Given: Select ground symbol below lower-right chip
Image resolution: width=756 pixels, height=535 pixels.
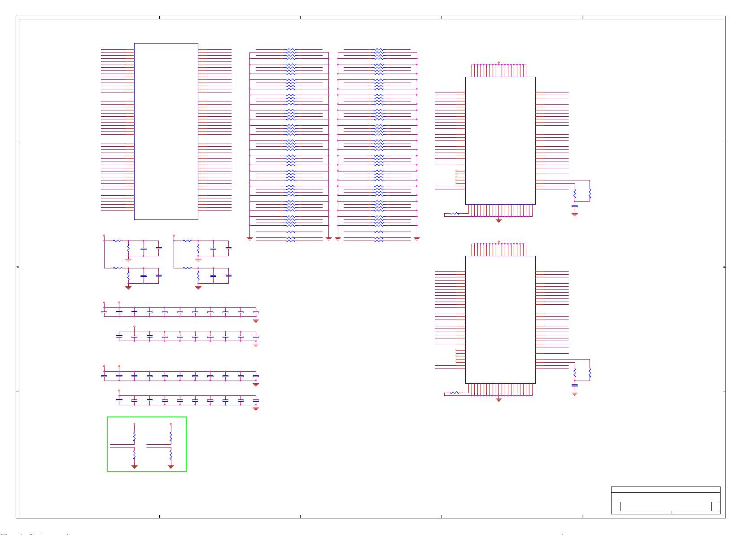Looking at the screenshot, I should [498, 399].
